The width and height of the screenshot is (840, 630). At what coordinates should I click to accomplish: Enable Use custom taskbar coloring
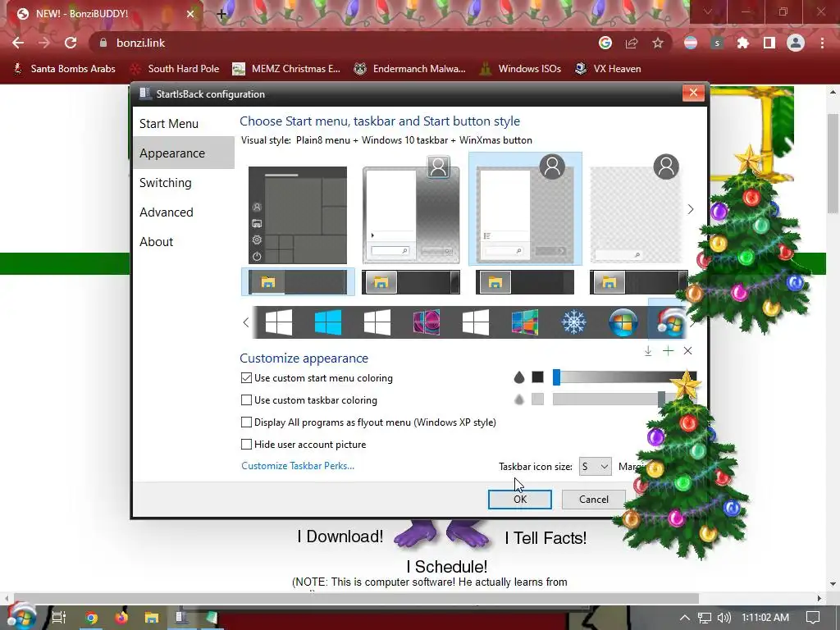point(246,399)
